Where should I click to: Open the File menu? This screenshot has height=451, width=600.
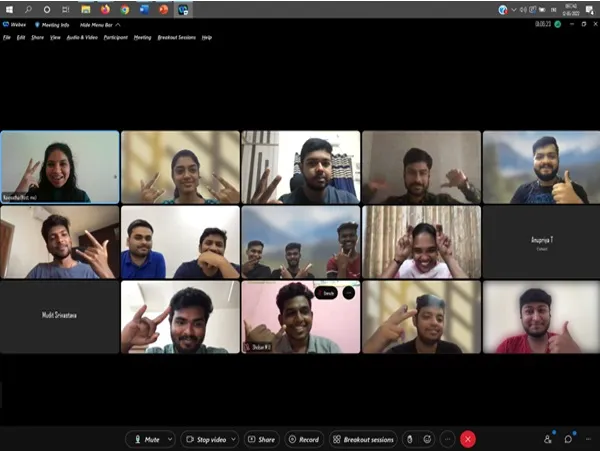click(x=6, y=37)
